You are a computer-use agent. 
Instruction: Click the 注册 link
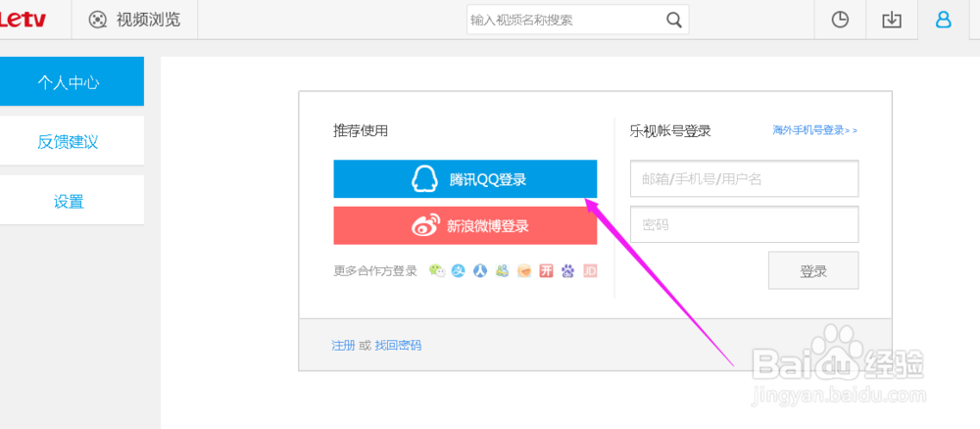(x=343, y=345)
